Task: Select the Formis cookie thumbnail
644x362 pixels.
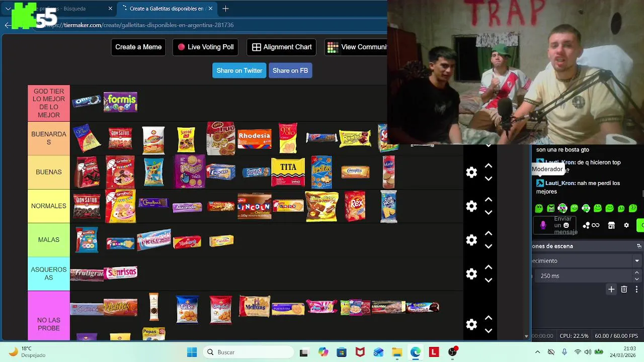Action: pos(120,102)
